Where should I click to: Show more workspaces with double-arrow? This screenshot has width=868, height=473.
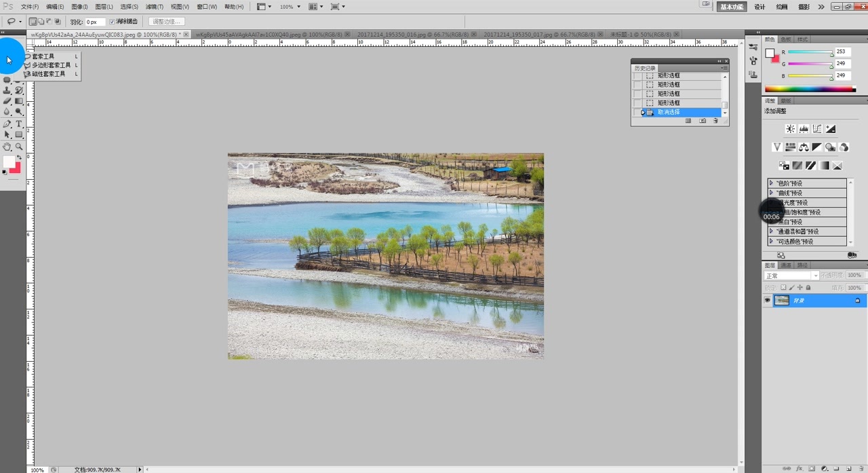(x=821, y=7)
